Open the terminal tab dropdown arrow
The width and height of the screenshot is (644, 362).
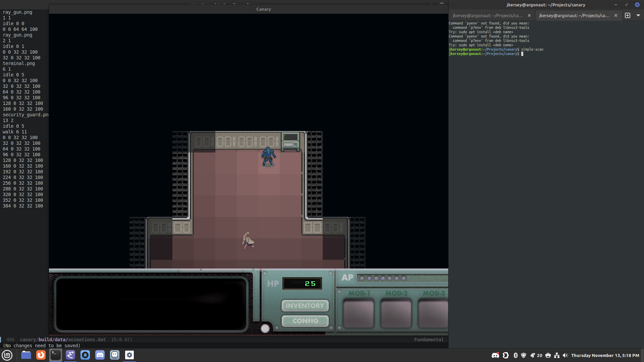click(638, 15)
